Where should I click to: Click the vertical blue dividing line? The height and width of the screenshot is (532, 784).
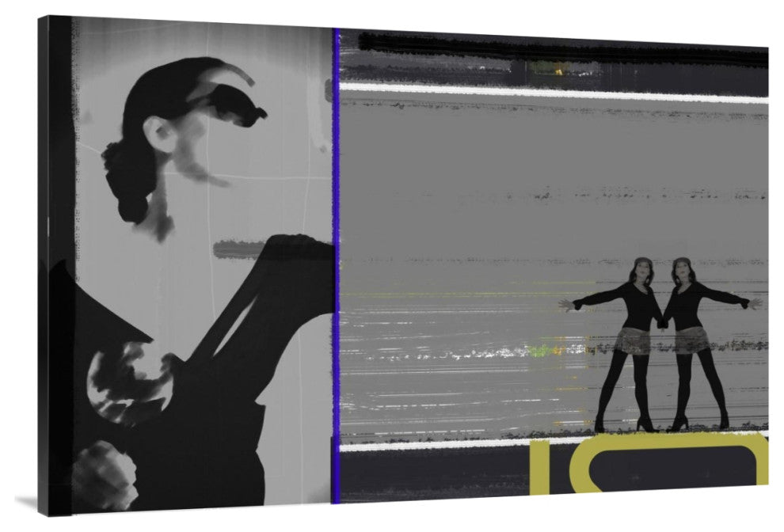(x=336, y=261)
